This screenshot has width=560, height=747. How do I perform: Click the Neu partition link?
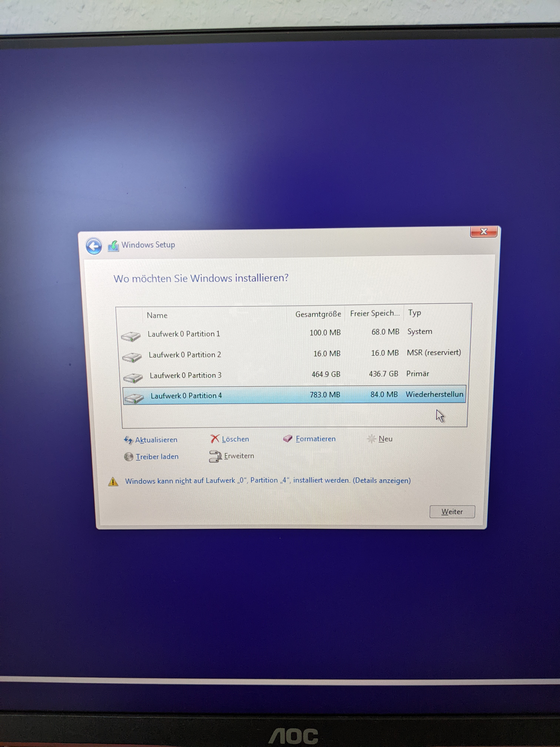point(385,439)
